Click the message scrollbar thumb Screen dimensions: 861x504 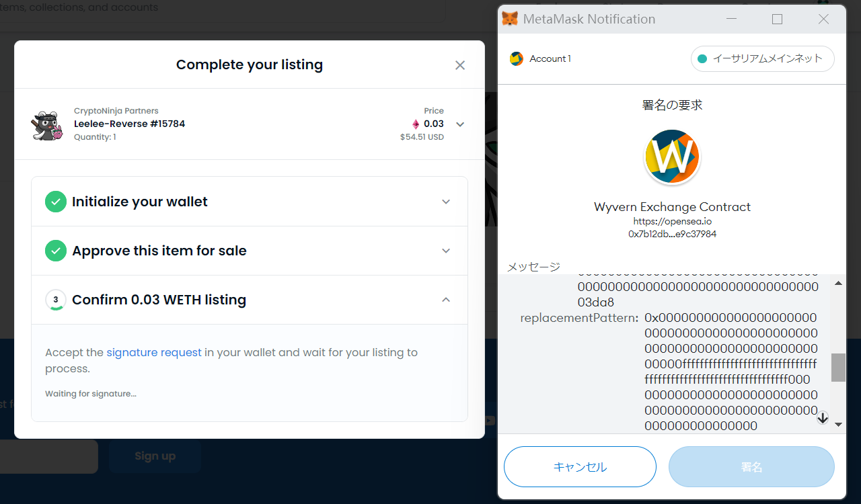pyautogui.click(x=838, y=368)
